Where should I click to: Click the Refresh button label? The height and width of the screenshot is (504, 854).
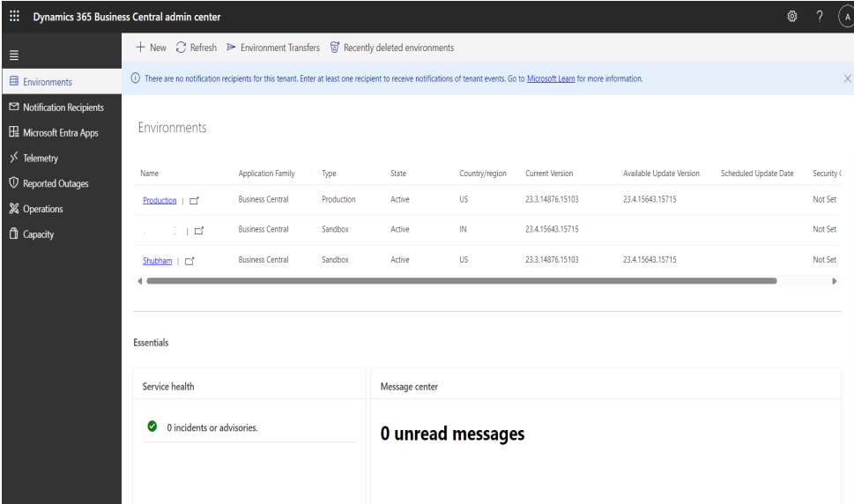pyautogui.click(x=204, y=48)
